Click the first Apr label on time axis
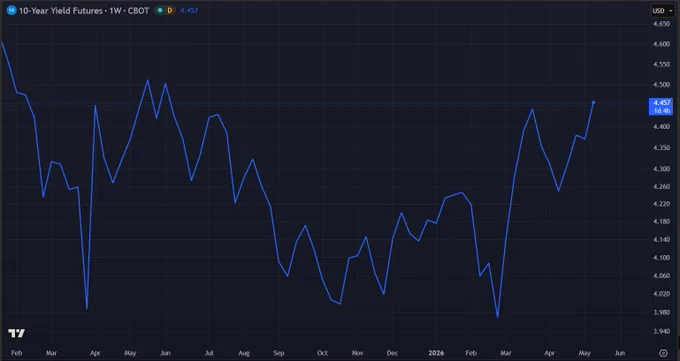This screenshot has height=361, width=680. click(x=95, y=353)
